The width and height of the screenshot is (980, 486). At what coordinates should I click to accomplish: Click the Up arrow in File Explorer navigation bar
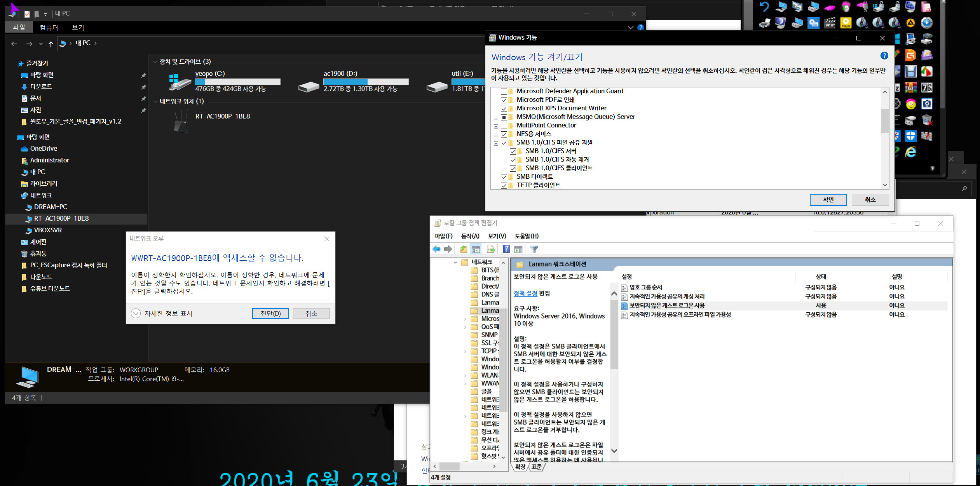click(x=51, y=44)
